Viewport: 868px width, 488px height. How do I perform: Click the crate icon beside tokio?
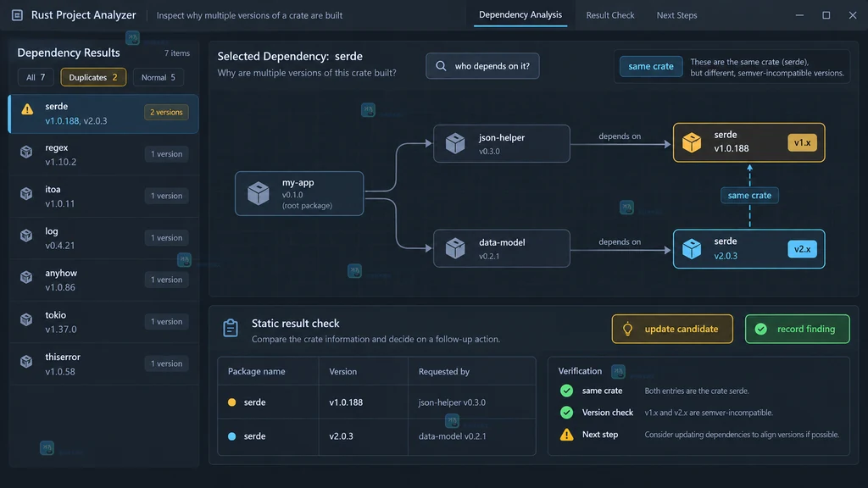[x=26, y=319]
